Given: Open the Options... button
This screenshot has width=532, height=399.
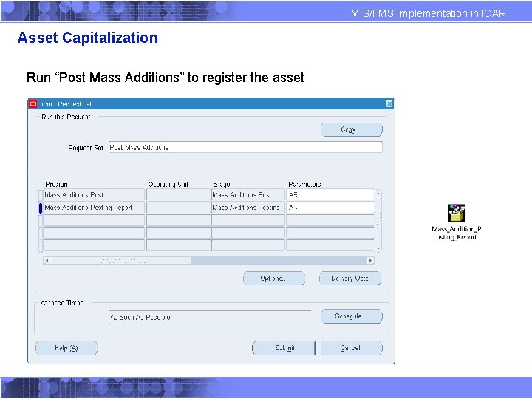Looking at the screenshot, I should (x=274, y=279).
